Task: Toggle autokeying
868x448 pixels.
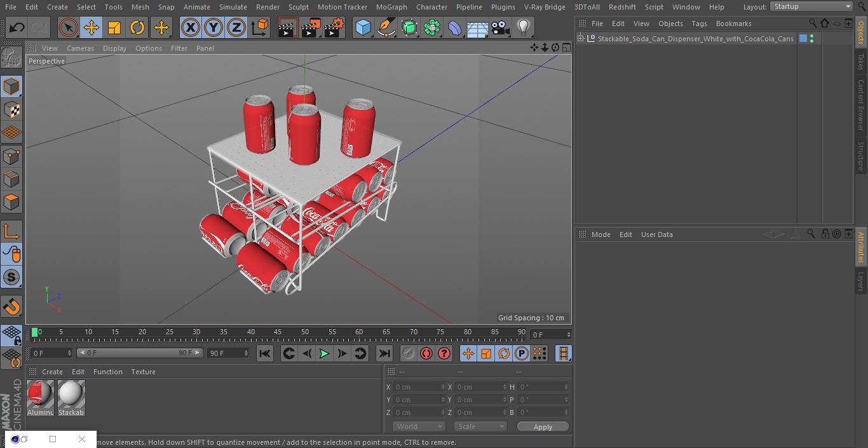Action: (426, 353)
